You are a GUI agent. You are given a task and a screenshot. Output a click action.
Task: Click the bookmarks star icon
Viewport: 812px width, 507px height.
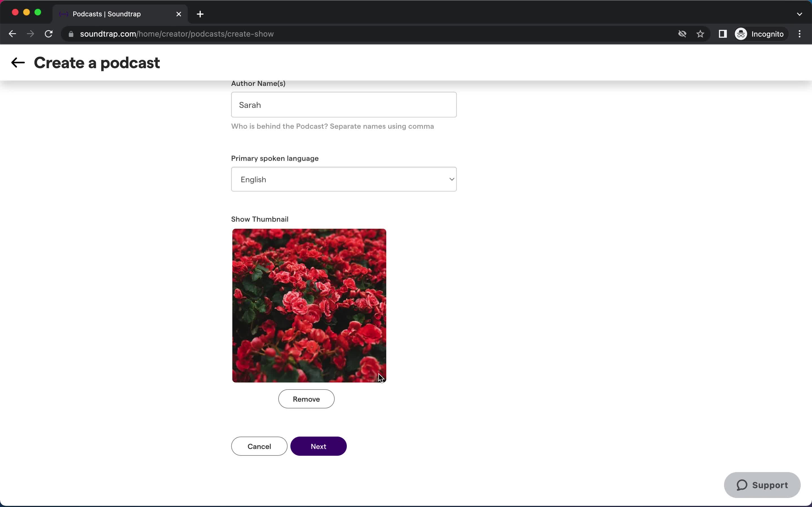click(x=700, y=34)
